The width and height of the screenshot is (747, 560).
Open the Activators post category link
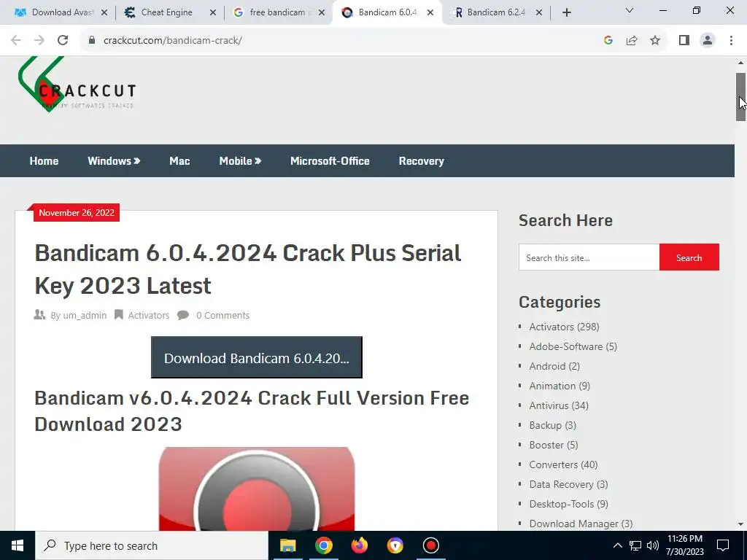(149, 315)
